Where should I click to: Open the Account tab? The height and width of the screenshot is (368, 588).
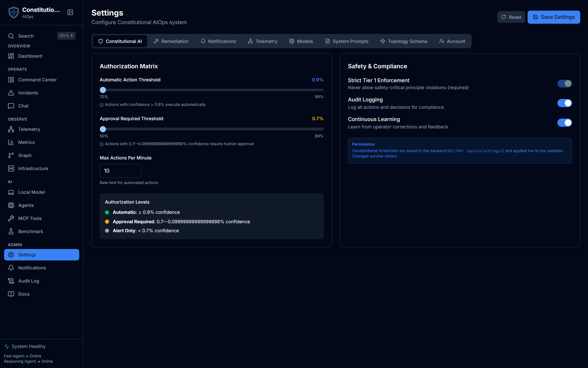click(x=452, y=41)
